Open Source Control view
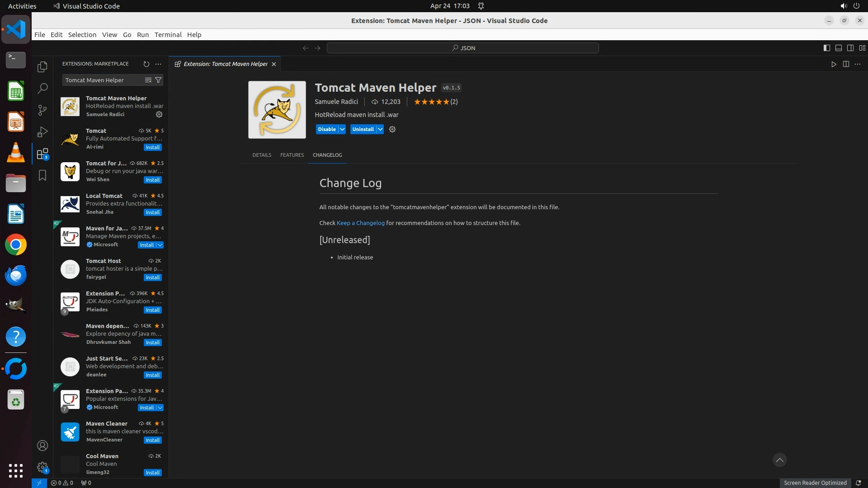This screenshot has height=488, width=868. (x=42, y=110)
